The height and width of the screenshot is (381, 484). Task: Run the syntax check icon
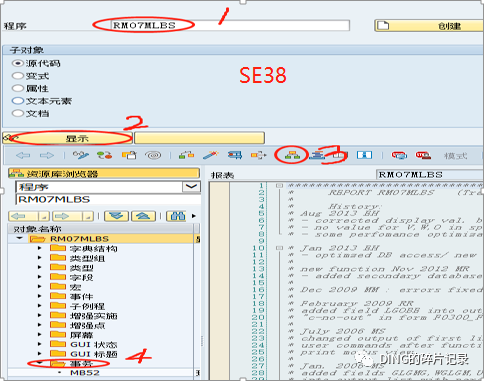tap(186, 155)
